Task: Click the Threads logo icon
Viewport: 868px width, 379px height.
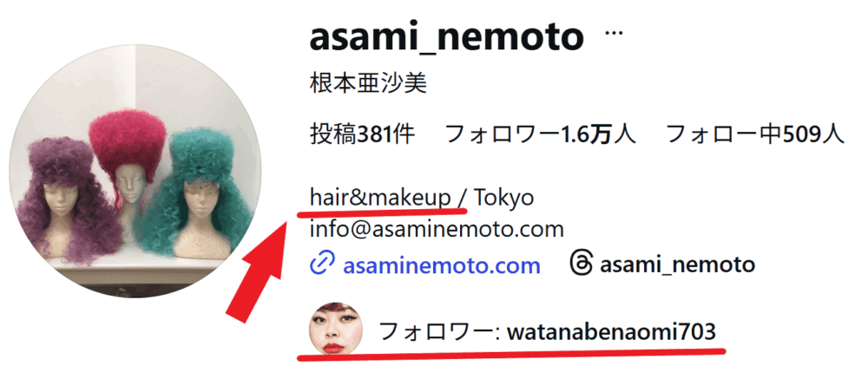Action: coord(581,265)
